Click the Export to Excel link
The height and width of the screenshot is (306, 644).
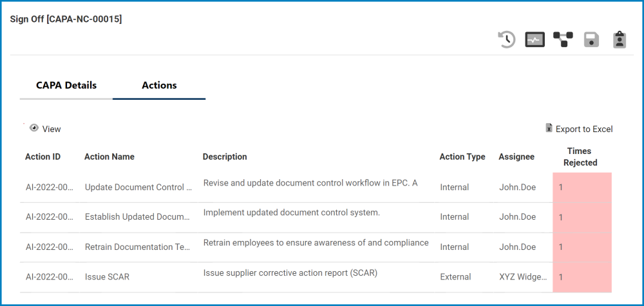(x=584, y=129)
